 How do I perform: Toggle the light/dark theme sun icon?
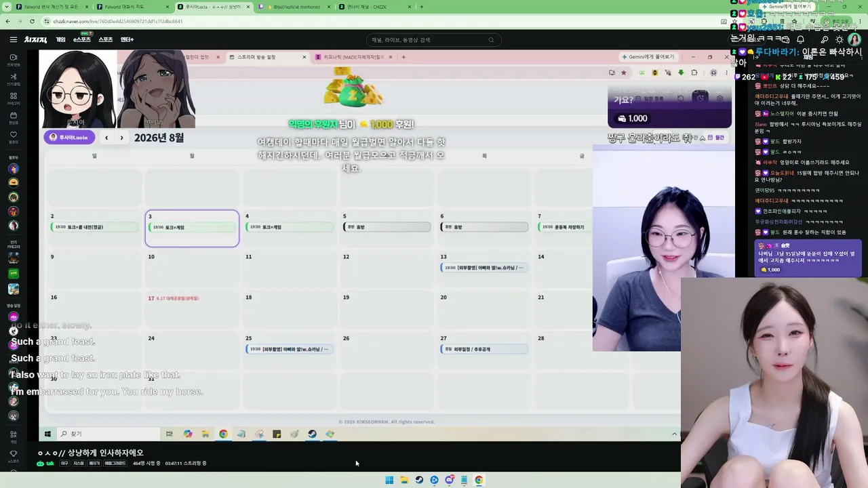pos(840,40)
